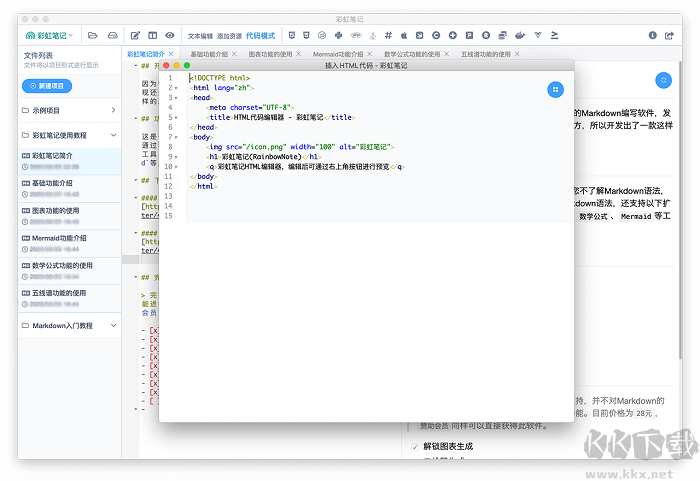Screen dimensions: 700x481
Task: Click the blue preview button in HTML dialog
Action: (554, 90)
